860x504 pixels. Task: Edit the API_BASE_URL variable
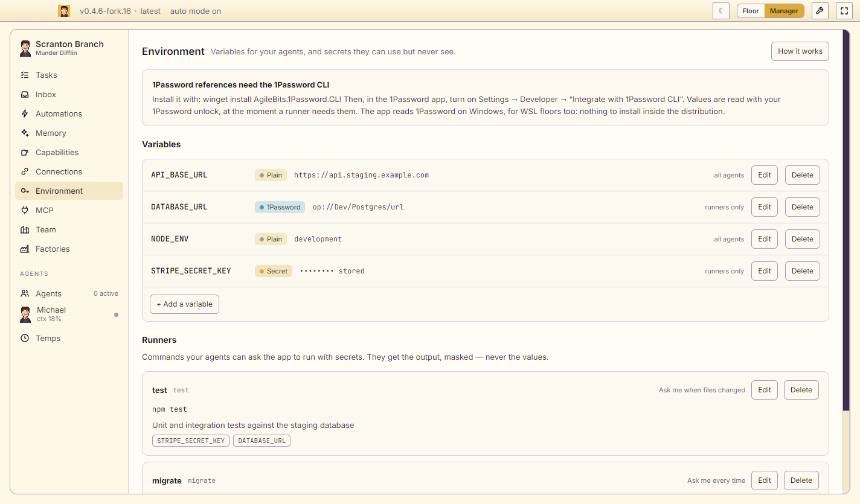tap(765, 175)
